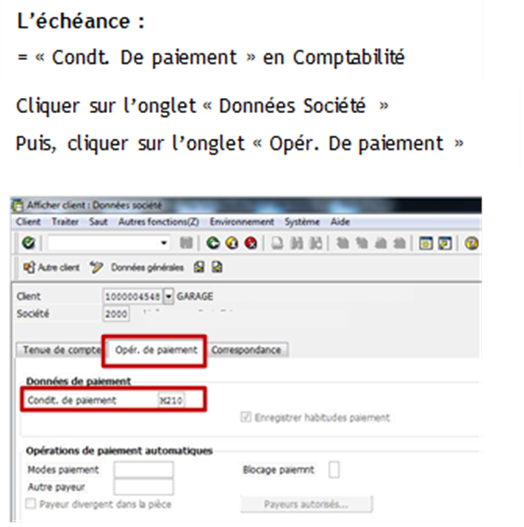Open the command field dropdown arrow
The image size is (524, 527).
click(x=164, y=243)
